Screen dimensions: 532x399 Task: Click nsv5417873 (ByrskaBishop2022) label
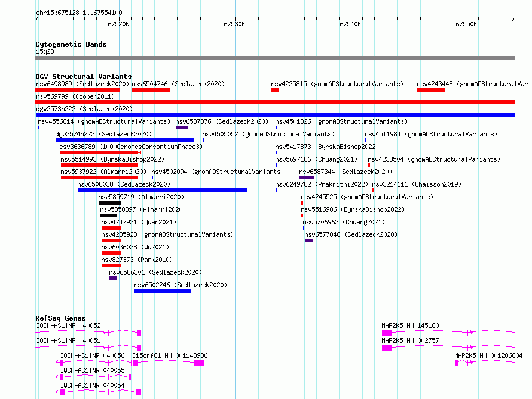[327, 147]
